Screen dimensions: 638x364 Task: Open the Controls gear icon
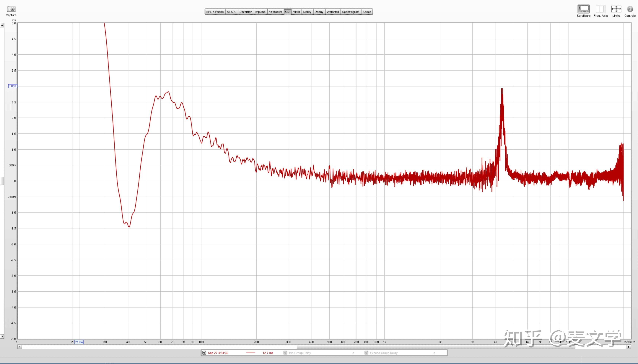tap(630, 9)
